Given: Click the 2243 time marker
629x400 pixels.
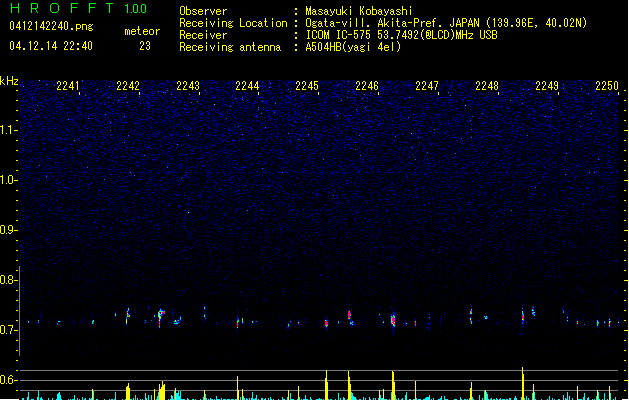Looking at the screenshot, I should click(188, 85).
